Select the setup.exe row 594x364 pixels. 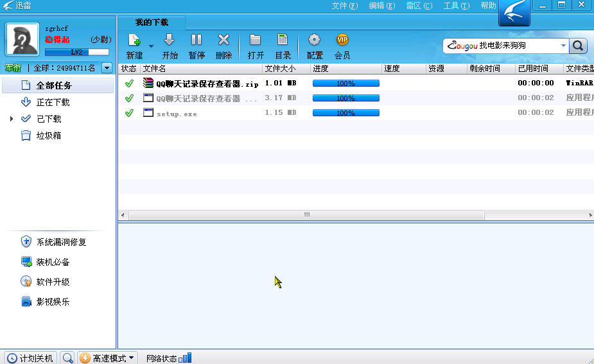click(356, 113)
